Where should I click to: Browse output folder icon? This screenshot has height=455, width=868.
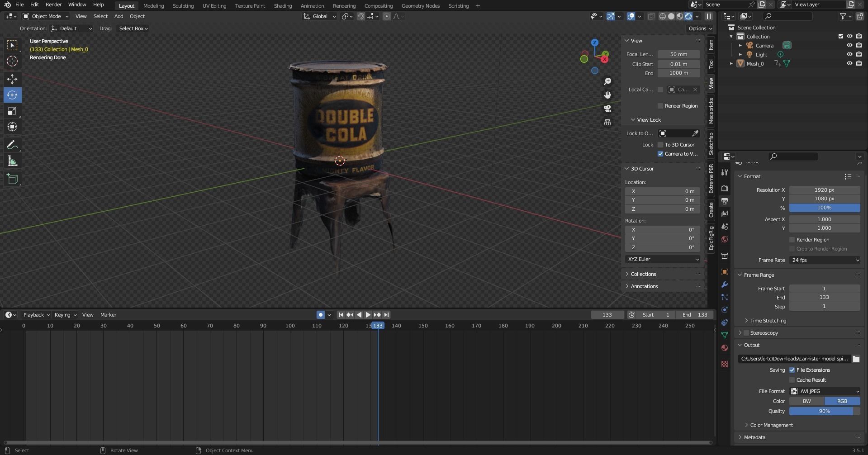point(856,359)
